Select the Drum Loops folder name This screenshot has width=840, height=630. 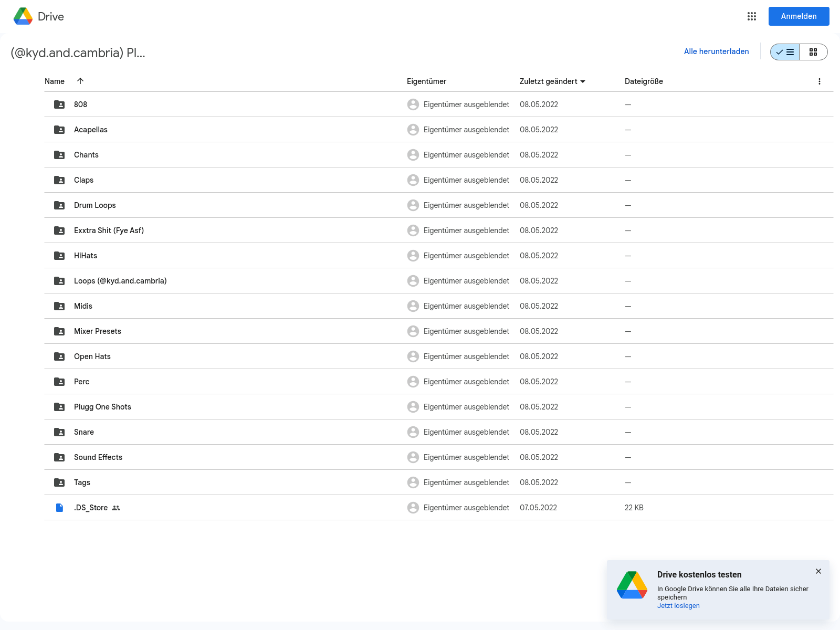point(95,205)
